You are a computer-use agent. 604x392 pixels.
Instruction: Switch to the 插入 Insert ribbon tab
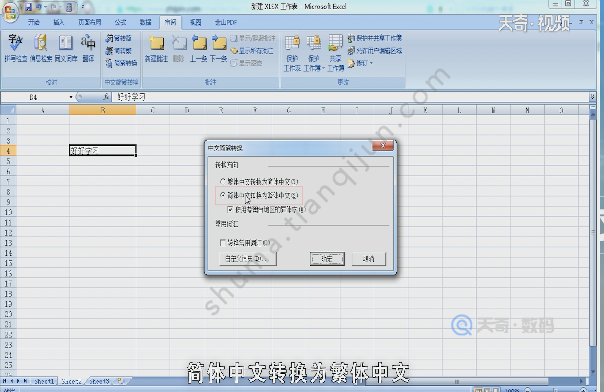(59, 22)
